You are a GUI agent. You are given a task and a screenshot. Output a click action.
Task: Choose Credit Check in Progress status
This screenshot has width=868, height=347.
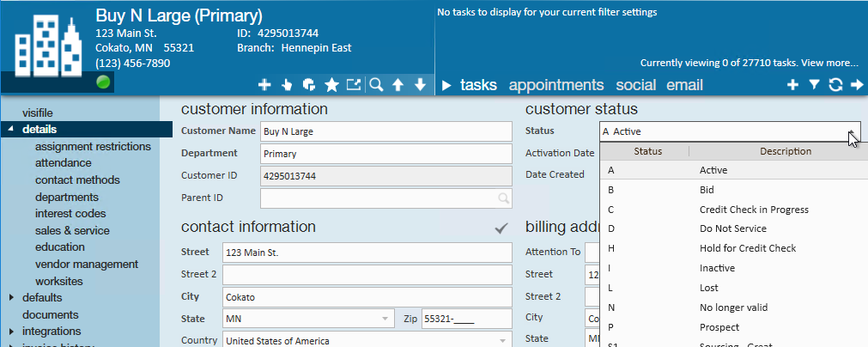click(734, 210)
